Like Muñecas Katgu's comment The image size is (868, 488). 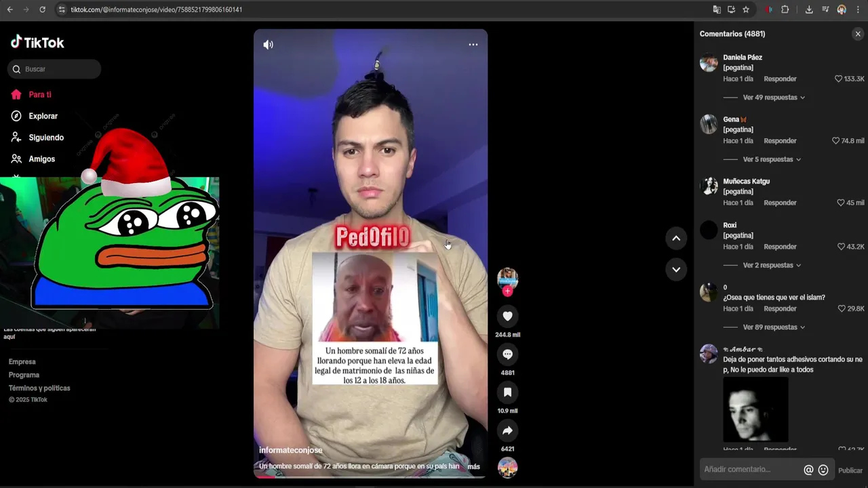[x=841, y=203]
